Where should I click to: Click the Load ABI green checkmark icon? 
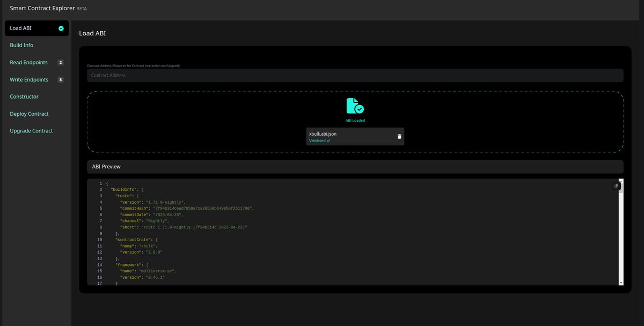61,28
